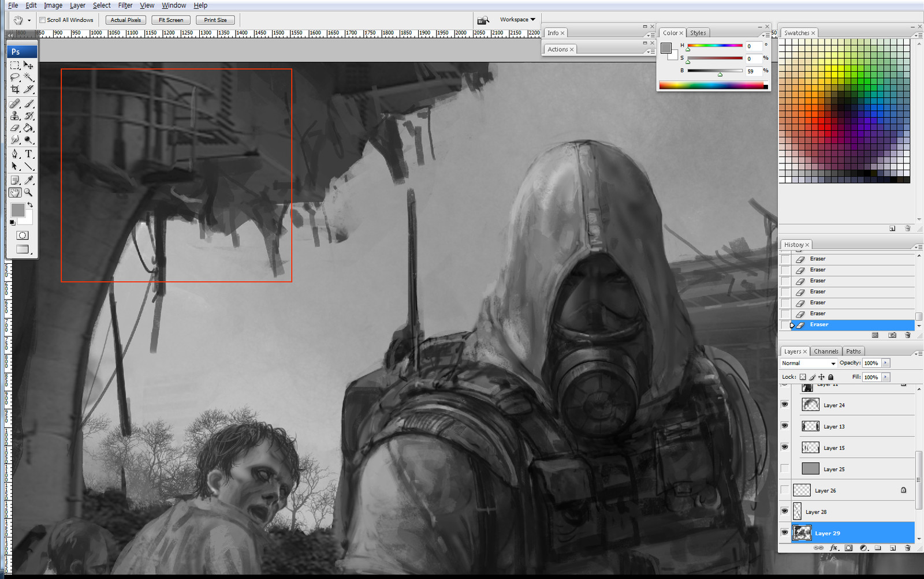Image resolution: width=924 pixels, height=579 pixels.
Task: Click the Print Size button
Action: pos(215,20)
